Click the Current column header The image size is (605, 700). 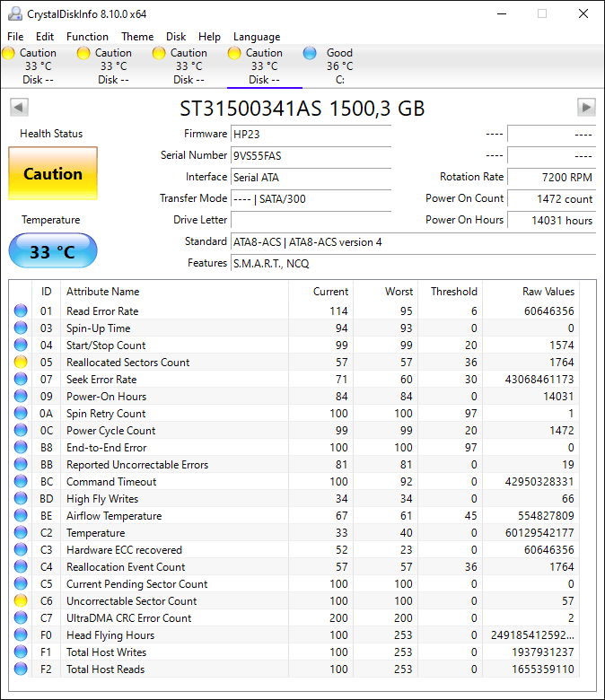(x=321, y=292)
